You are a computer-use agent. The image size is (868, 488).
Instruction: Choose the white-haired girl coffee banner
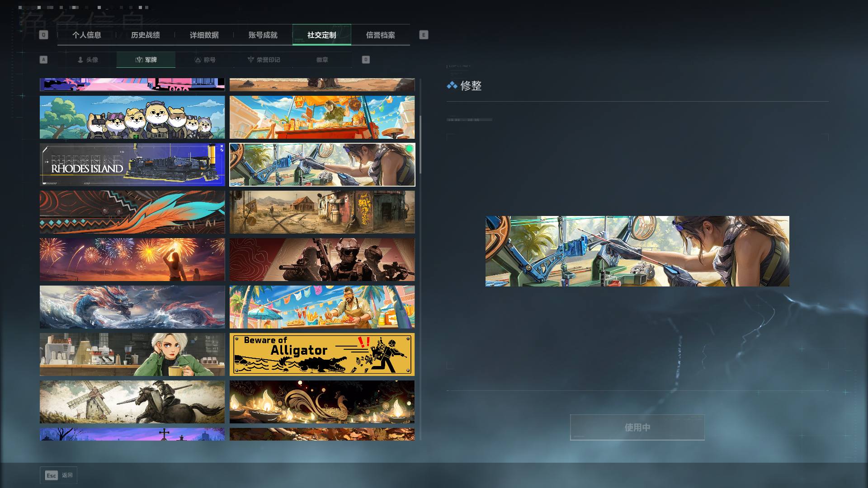[x=132, y=354]
